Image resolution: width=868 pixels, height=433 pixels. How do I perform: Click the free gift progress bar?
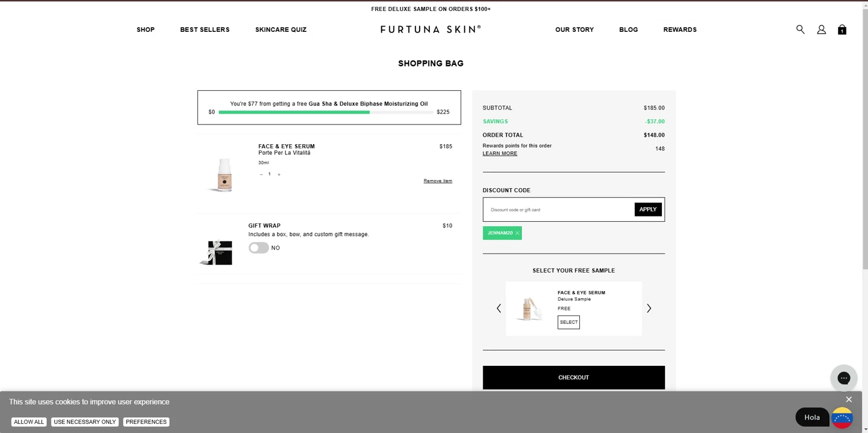click(326, 112)
